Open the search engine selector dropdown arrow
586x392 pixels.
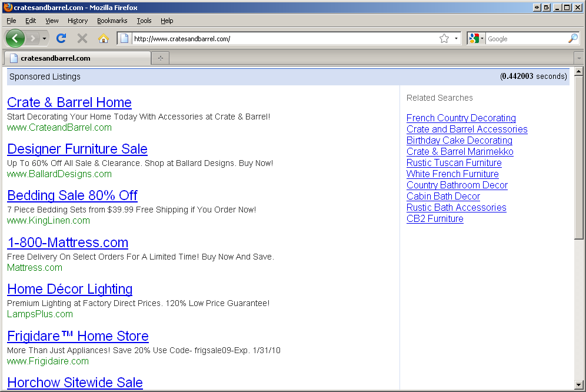tap(482, 38)
